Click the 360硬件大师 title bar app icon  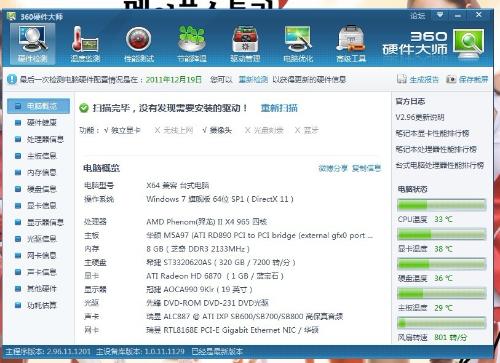[12, 16]
